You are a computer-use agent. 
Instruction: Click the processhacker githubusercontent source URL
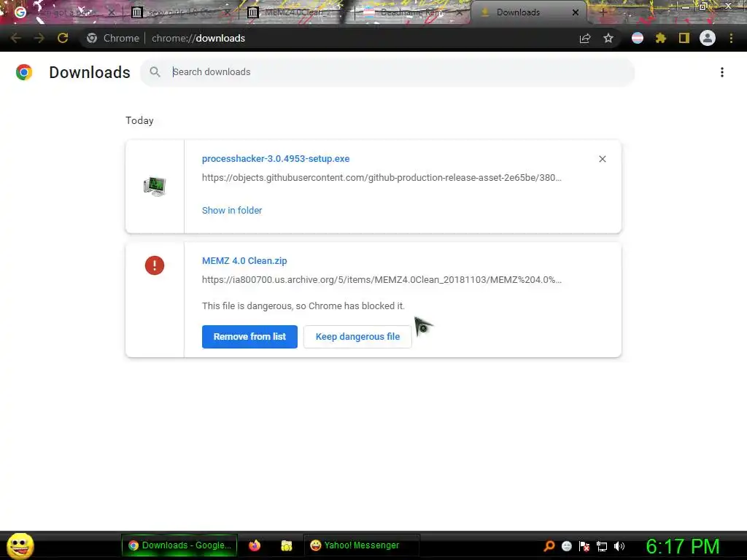(382, 178)
